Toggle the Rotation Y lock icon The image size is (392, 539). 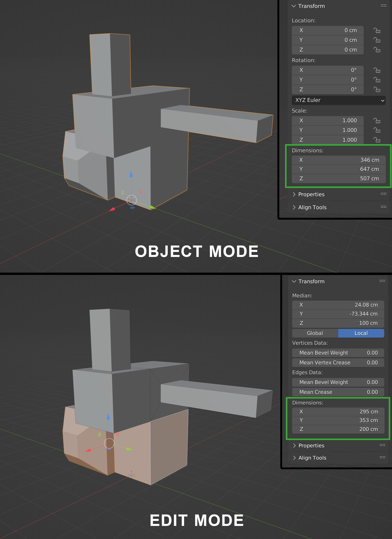(x=377, y=80)
